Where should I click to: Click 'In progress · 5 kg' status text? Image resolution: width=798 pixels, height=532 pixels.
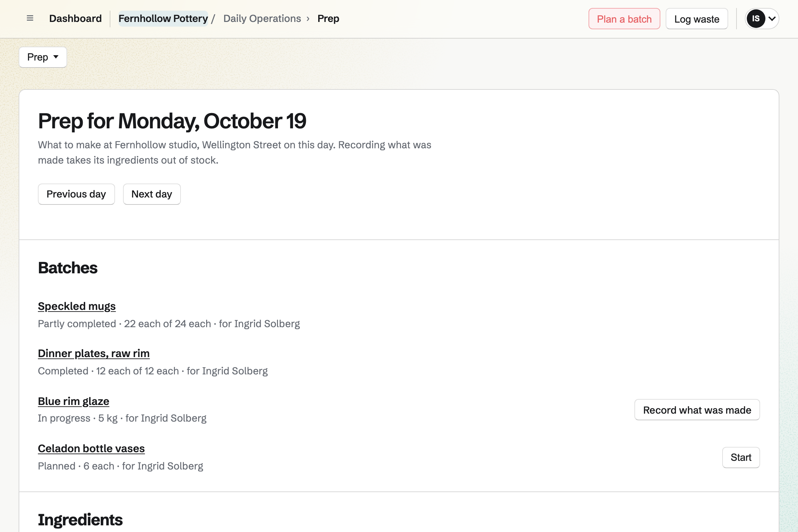tap(78, 418)
